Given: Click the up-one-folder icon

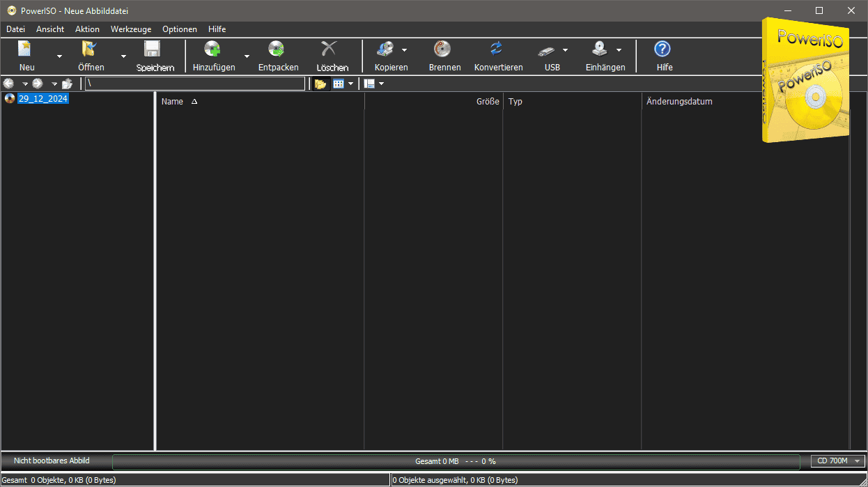Looking at the screenshot, I should pos(68,84).
